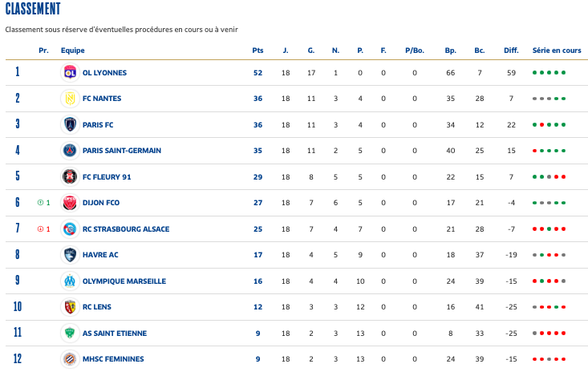Click the AS Saint Etienne logo
Viewport: 588px width, 372px height.
69,333
